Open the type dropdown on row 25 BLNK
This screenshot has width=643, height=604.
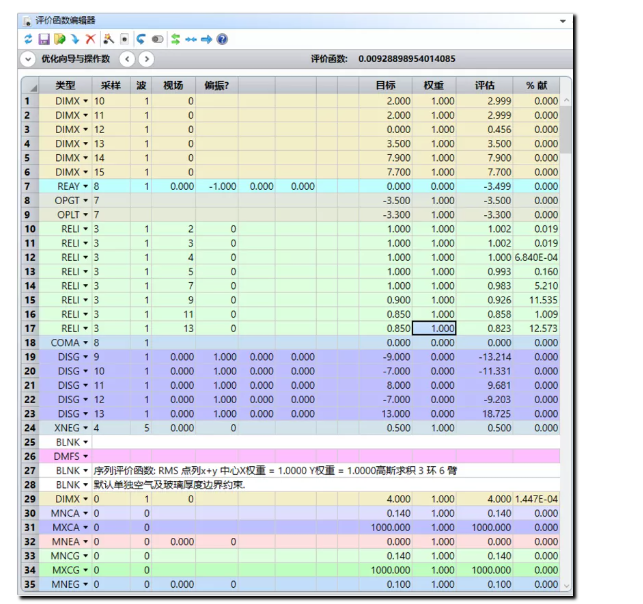pos(86,442)
